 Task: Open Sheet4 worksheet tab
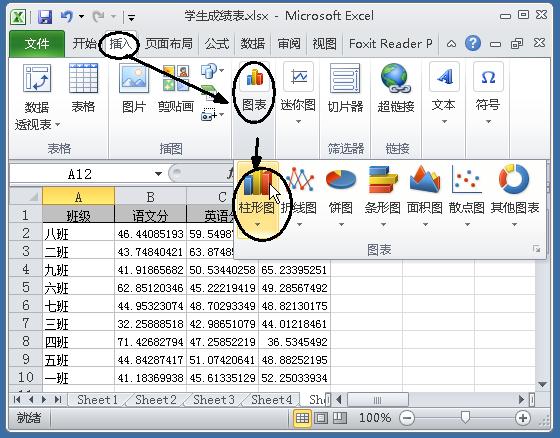coord(271,399)
